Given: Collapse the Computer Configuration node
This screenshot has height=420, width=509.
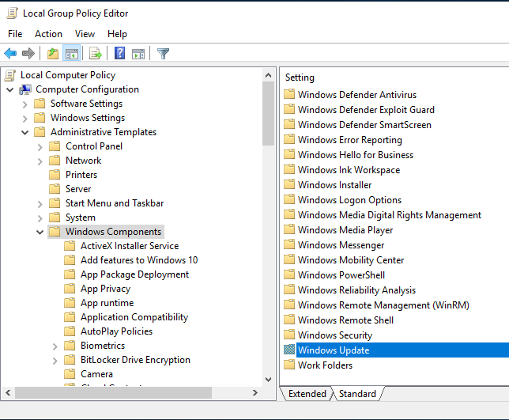Looking at the screenshot, I should click(x=10, y=89).
